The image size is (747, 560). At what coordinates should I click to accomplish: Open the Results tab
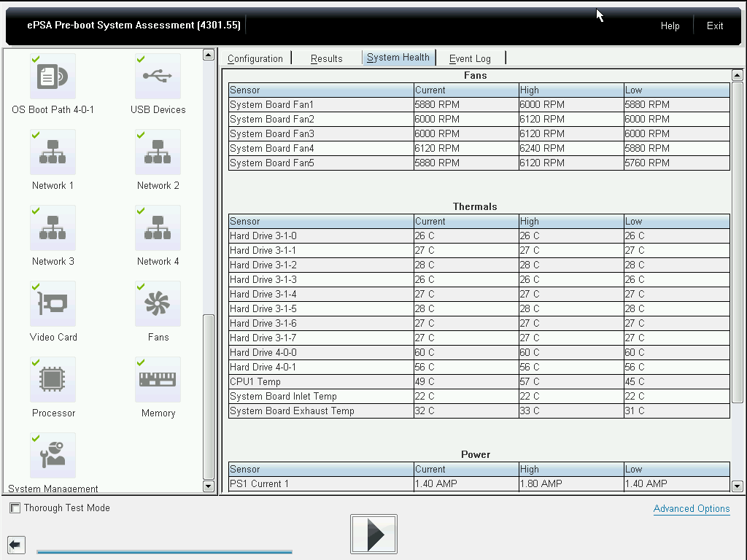(326, 58)
